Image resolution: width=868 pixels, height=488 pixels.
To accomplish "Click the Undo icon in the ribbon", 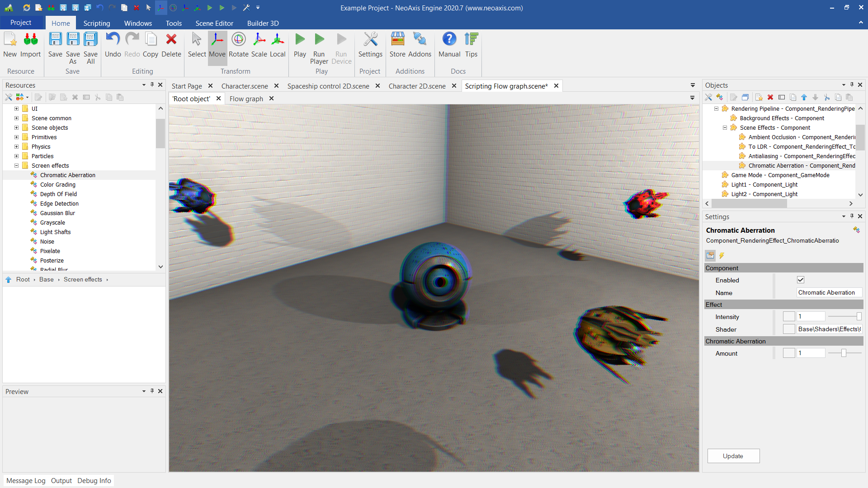I will click(x=113, y=40).
